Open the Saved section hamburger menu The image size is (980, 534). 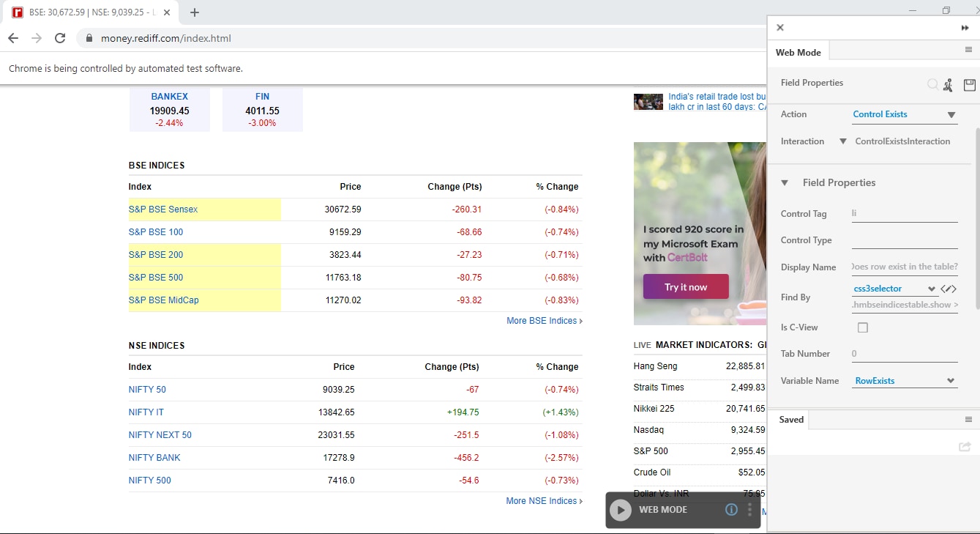(968, 420)
